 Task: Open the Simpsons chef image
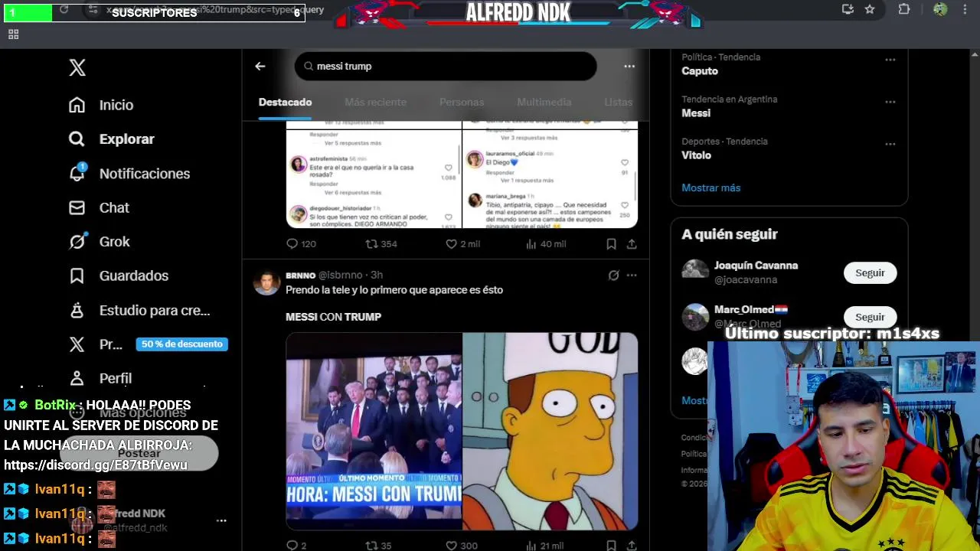pos(550,431)
